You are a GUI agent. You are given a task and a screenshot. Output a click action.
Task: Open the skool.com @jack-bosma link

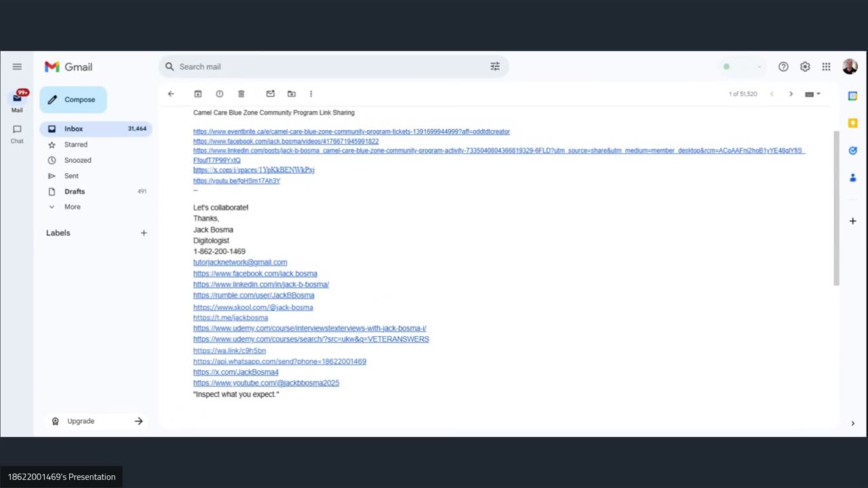[x=253, y=307]
